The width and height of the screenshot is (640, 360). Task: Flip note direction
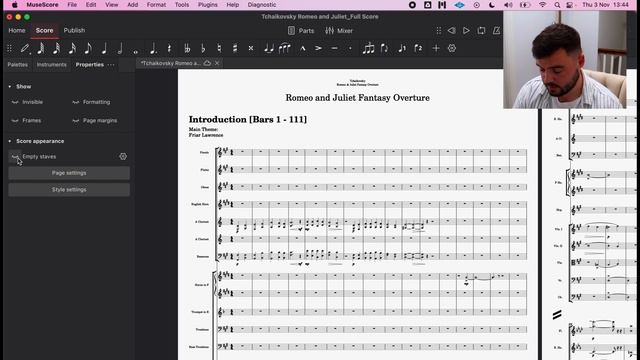(384, 49)
